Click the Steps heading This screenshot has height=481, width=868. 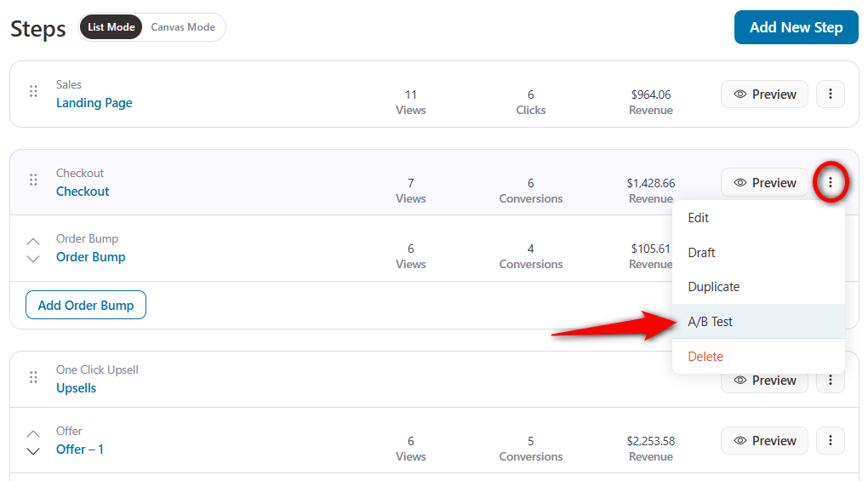pyautogui.click(x=37, y=28)
